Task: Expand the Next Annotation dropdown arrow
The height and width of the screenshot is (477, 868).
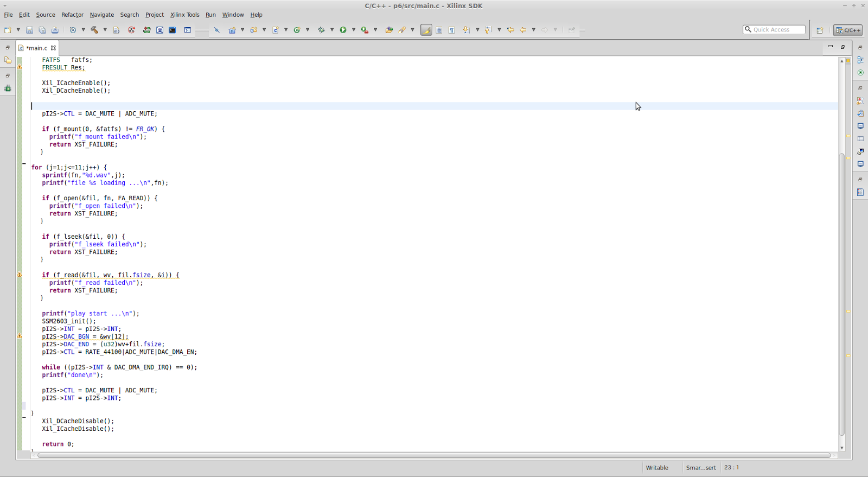Action: (477, 30)
